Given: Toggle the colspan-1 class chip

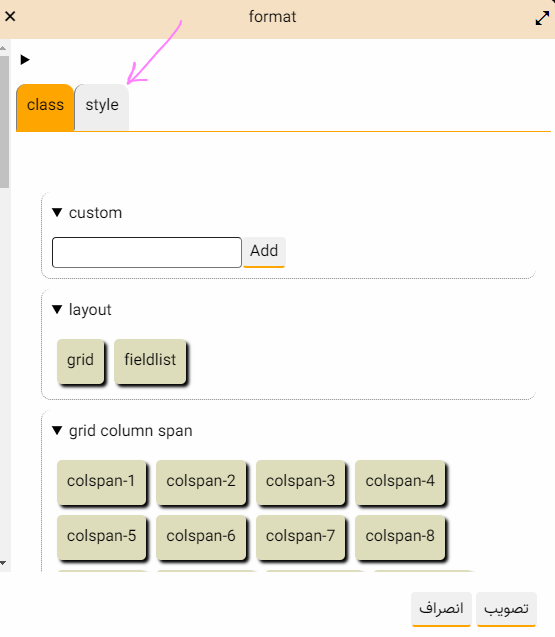Looking at the screenshot, I should (101, 482).
